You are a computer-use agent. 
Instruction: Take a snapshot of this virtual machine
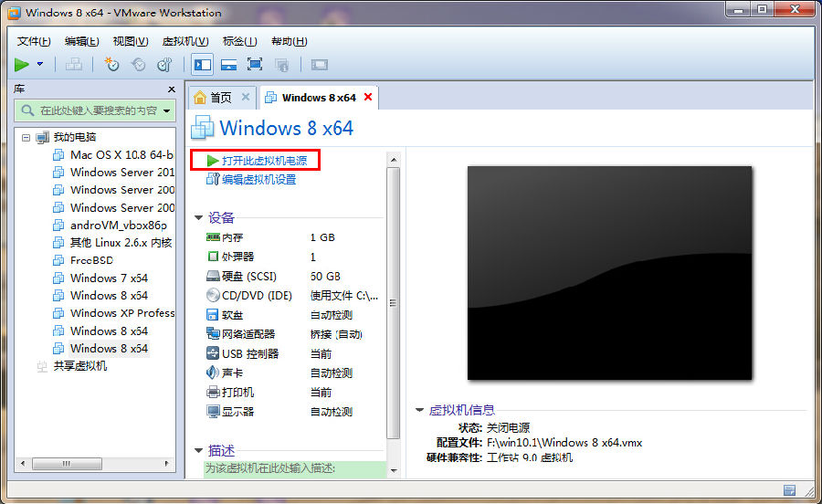coord(111,65)
